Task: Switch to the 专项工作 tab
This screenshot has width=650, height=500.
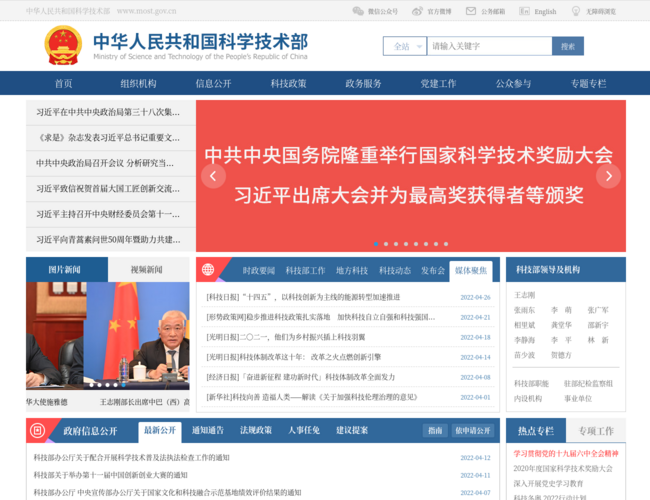Action: [596, 431]
